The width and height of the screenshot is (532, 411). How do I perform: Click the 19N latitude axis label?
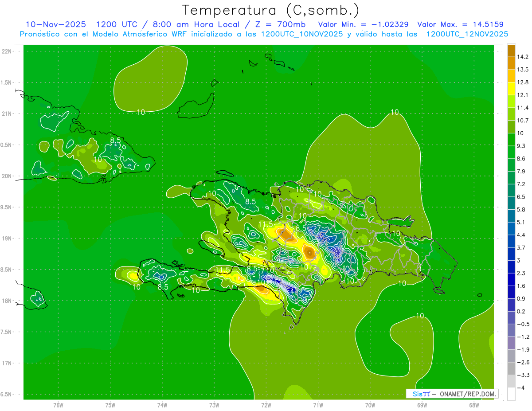(7, 238)
